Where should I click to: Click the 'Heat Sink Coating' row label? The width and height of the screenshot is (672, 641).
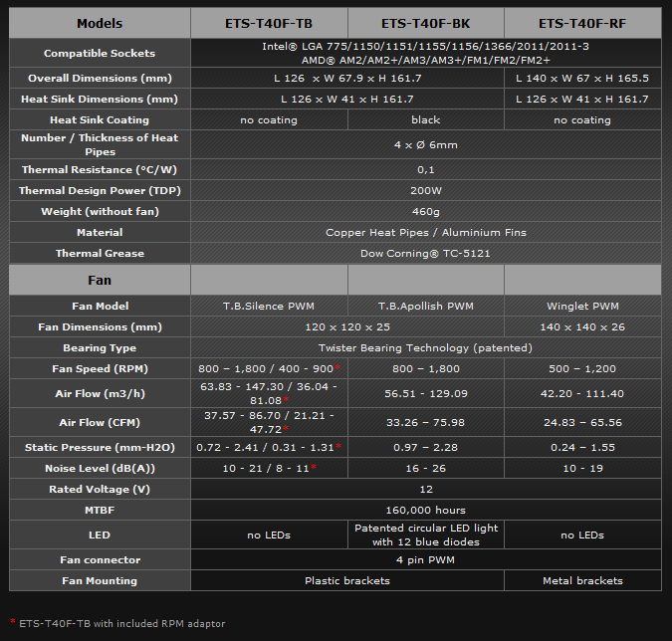(x=100, y=120)
